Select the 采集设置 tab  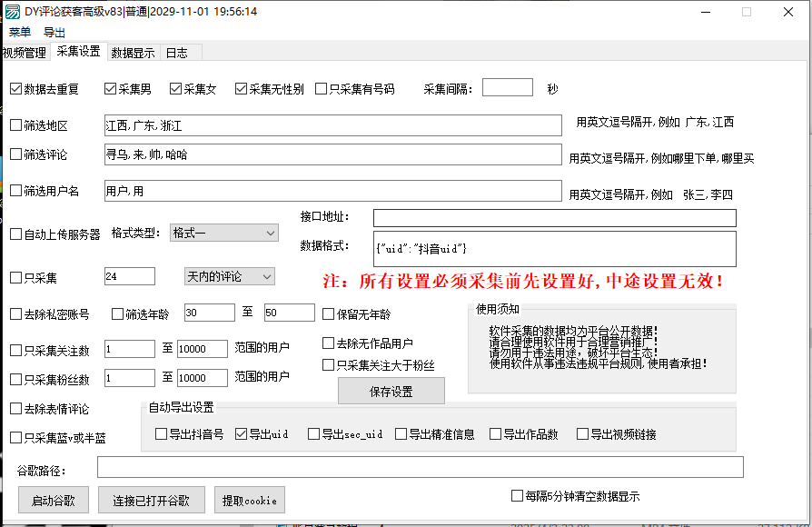(x=79, y=51)
